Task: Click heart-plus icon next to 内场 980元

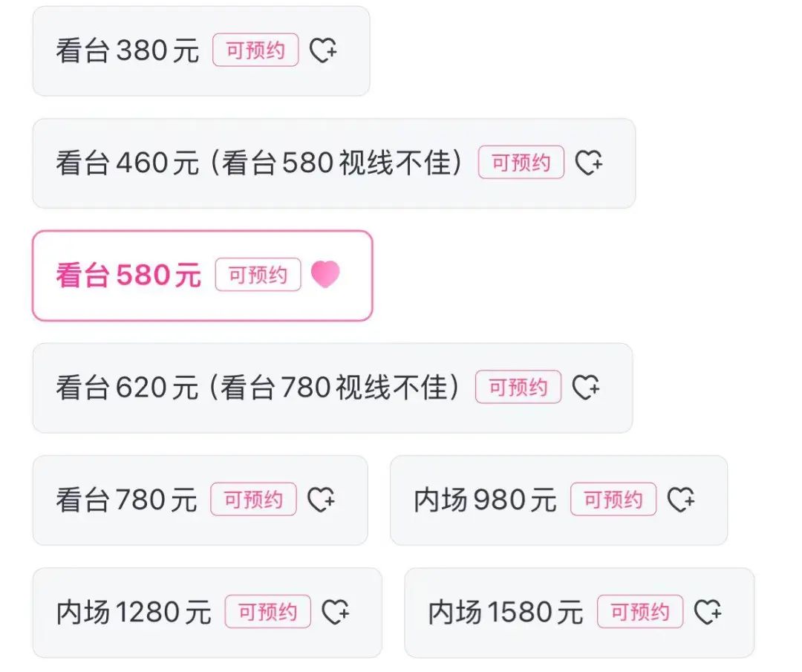Action: pyautogui.click(x=681, y=500)
